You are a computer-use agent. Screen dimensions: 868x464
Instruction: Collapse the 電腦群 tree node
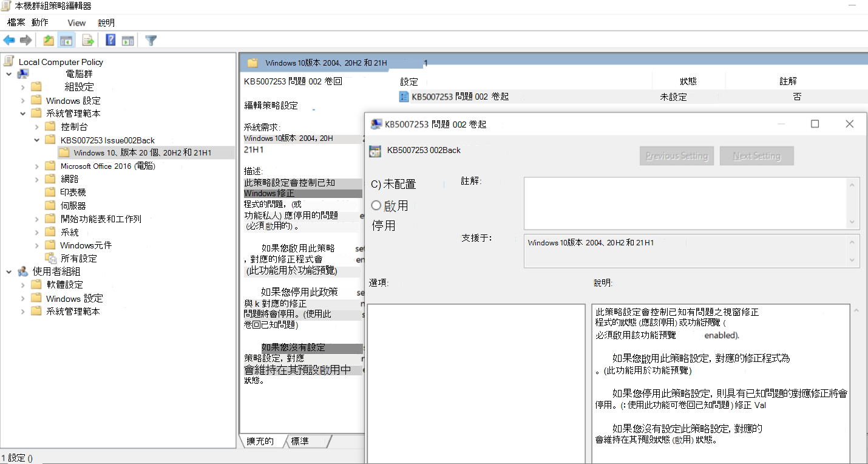click(x=9, y=74)
